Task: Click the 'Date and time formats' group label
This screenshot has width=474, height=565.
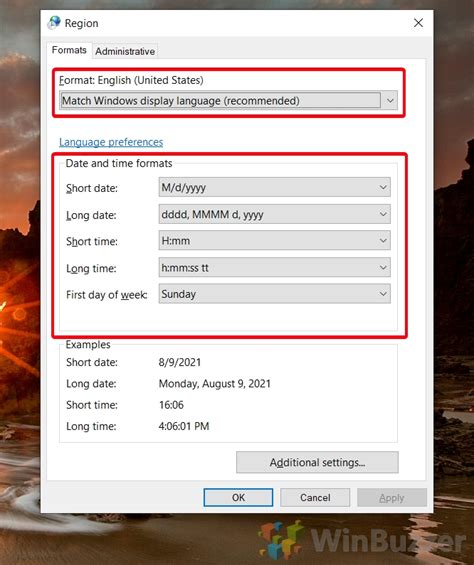Action: (x=119, y=163)
